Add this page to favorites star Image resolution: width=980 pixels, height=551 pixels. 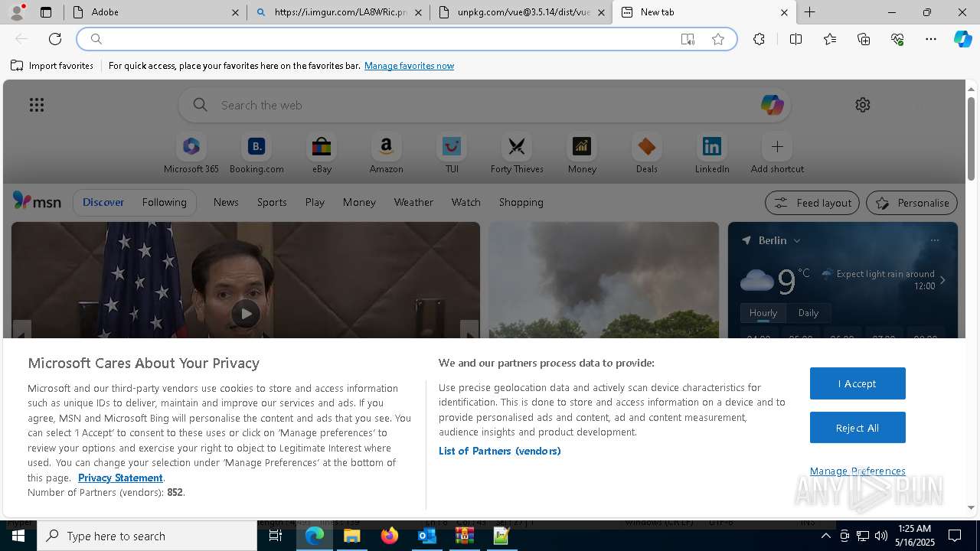(718, 39)
